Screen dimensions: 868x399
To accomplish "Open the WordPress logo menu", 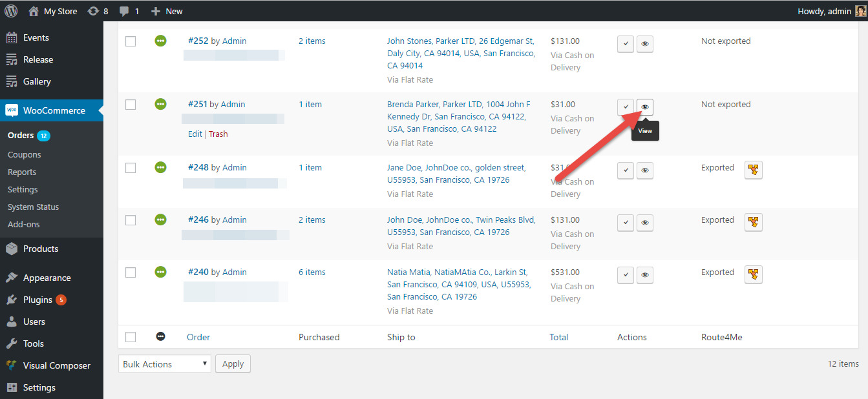I will (11, 11).
